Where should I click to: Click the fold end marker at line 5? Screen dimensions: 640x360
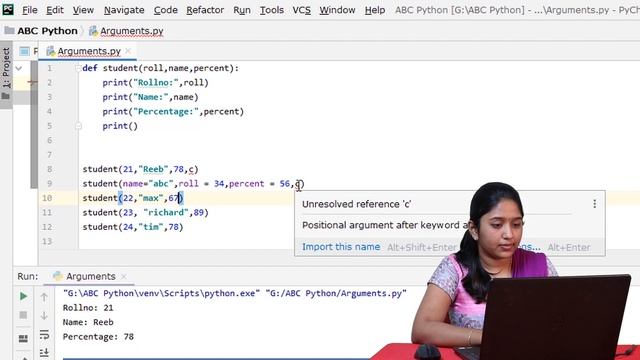pos(78,126)
